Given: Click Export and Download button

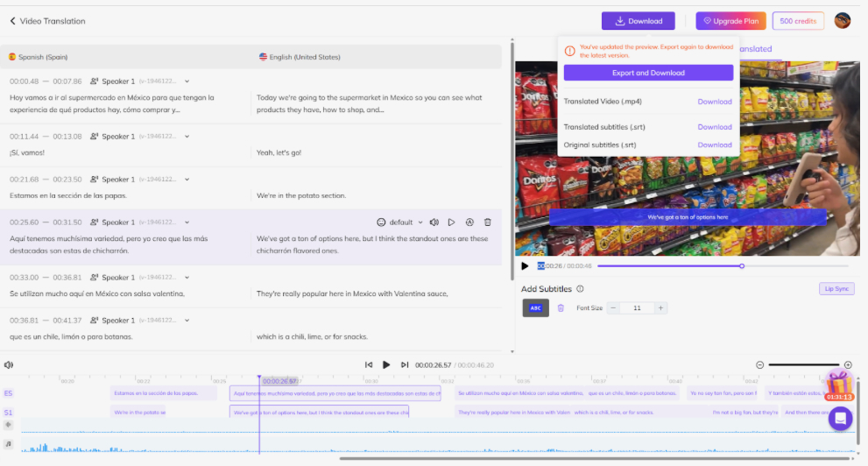Looking at the screenshot, I should (x=648, y=73).
